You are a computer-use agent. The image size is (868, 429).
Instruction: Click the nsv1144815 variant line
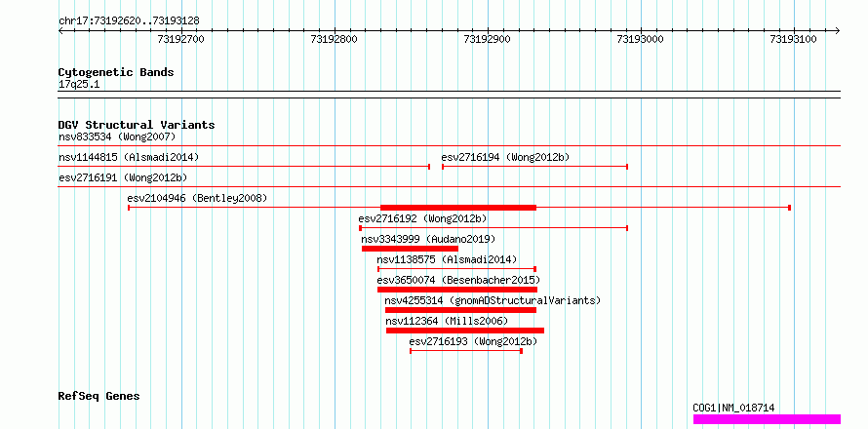244,167
